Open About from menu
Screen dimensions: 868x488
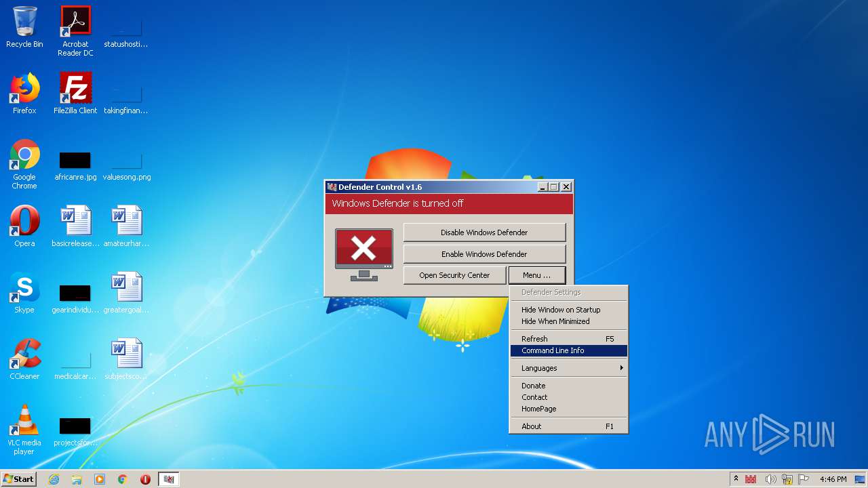click(569, 426)
